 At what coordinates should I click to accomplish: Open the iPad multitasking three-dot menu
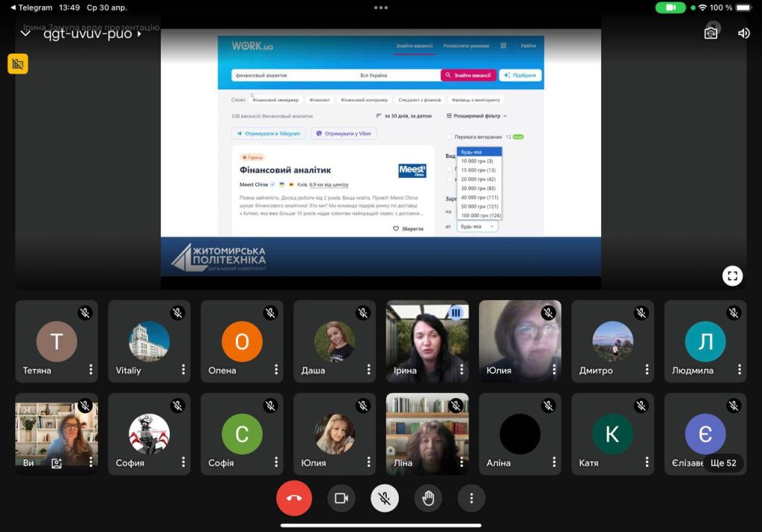point(381,7)
